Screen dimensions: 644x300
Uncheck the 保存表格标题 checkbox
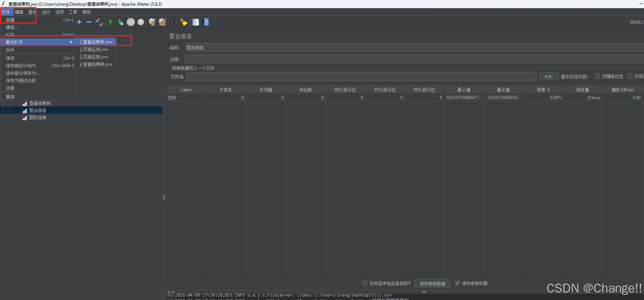coord(458,283)
